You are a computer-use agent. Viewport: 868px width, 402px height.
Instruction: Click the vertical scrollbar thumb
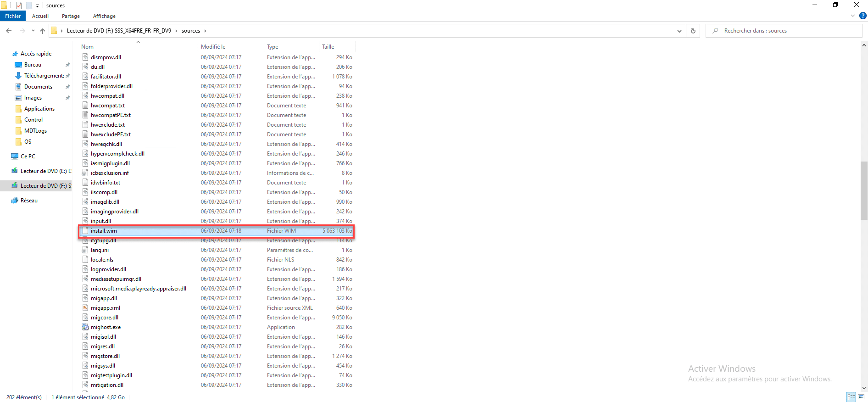click(864, 190)
